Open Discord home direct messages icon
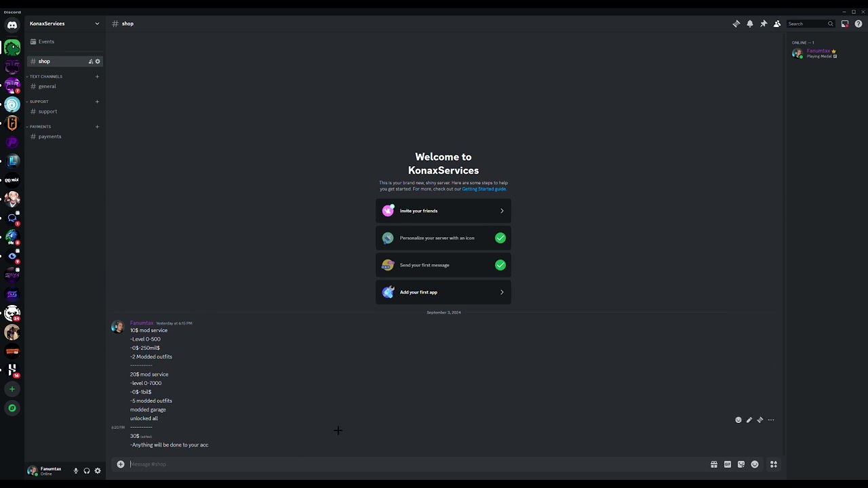This screenshot has width=868, height=488. [12, 25]
